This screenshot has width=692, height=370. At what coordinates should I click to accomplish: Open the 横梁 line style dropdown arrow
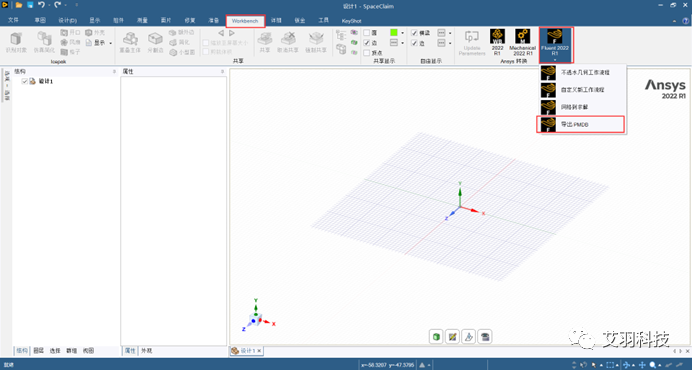click(x=450, y=33)
